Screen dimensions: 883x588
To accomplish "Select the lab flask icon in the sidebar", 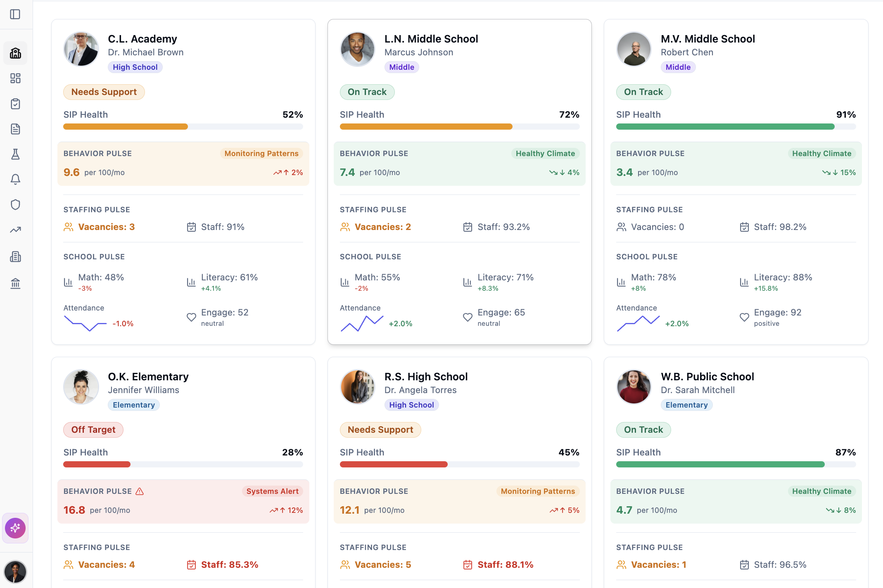I will click(x=15, y=154).
